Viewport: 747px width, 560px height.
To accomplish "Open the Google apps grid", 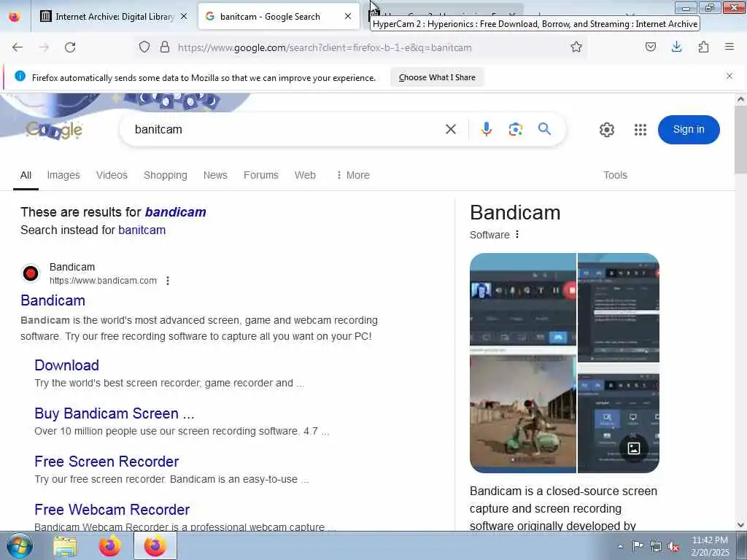I will 640,130.
